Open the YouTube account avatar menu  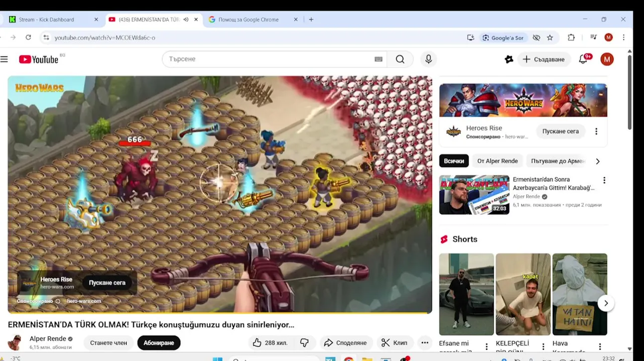(607, 59)
